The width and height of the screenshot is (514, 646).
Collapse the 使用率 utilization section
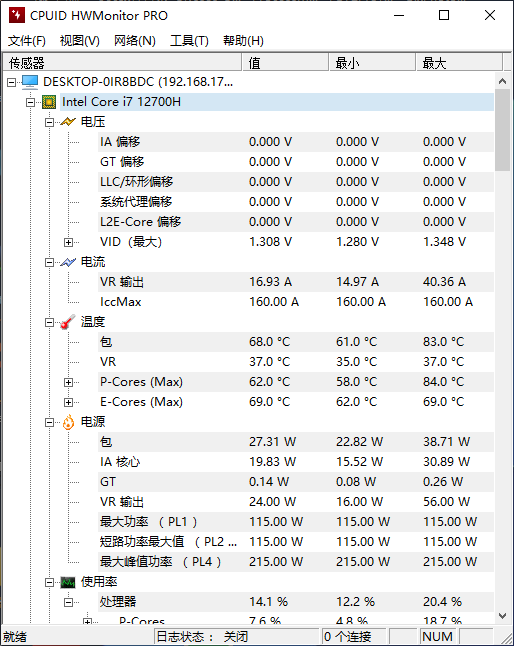click(x=49, y=582)
